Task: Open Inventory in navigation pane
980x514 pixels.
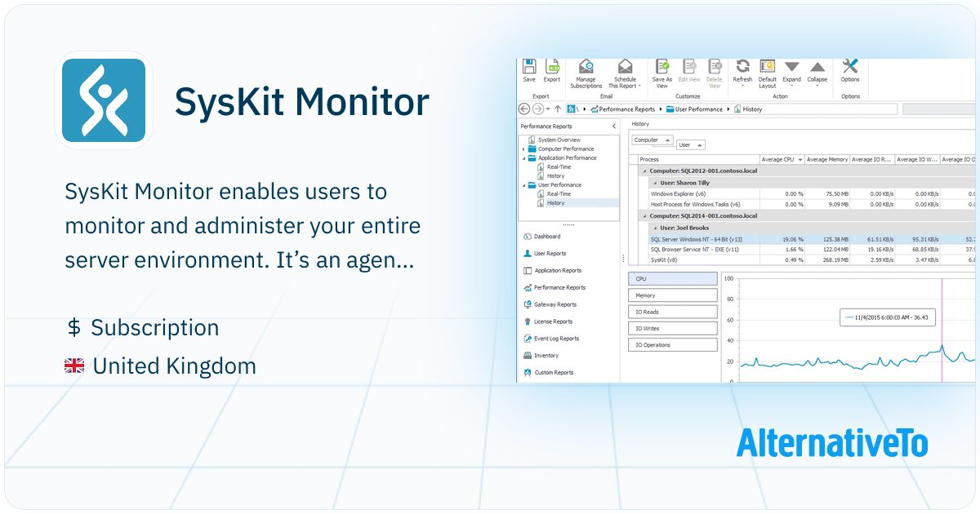Action: pos(541,356)
